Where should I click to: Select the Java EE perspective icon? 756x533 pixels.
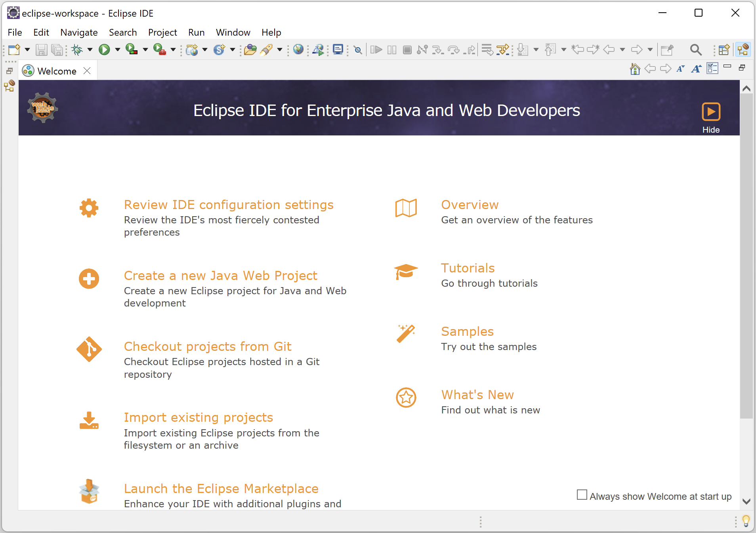[x=743, y=50]
